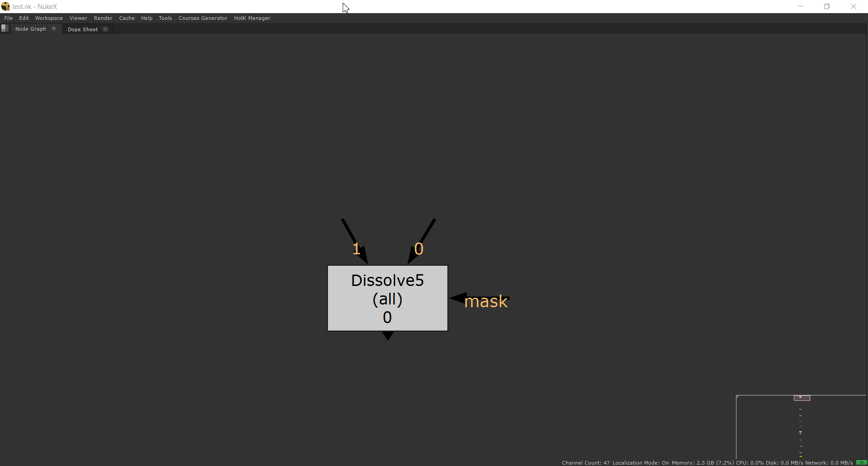Open the pane content menu icon
Image resolution: width=868 pixels, height=466 pixels.
5,28
